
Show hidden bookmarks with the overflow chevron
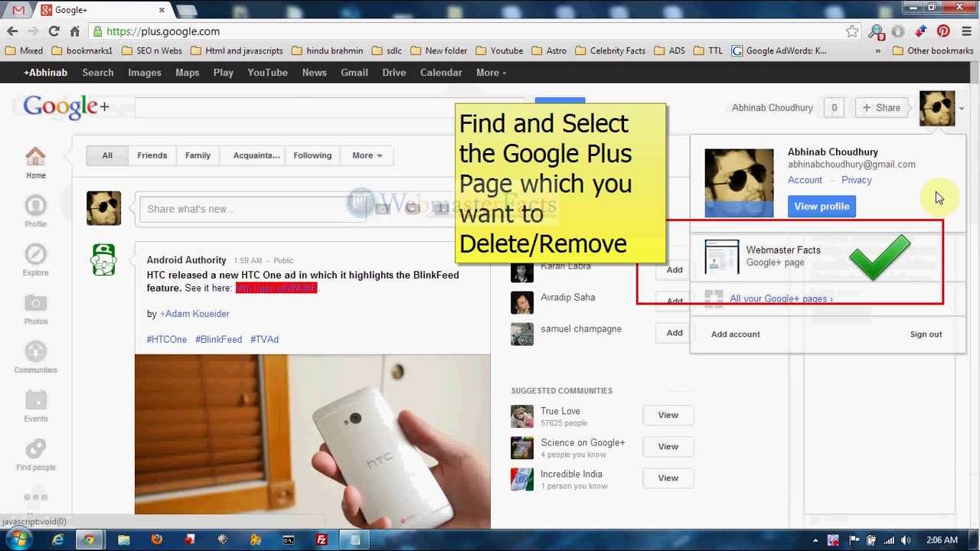click(877, 51)
